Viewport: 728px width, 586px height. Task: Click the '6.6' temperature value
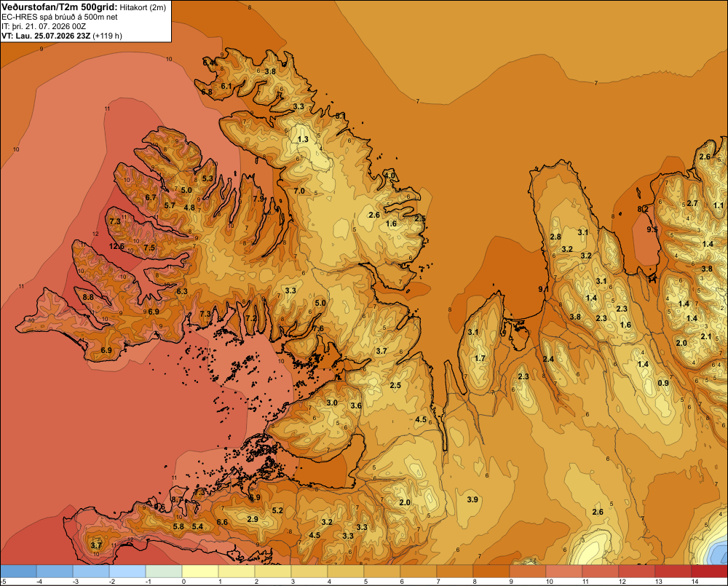222,522
